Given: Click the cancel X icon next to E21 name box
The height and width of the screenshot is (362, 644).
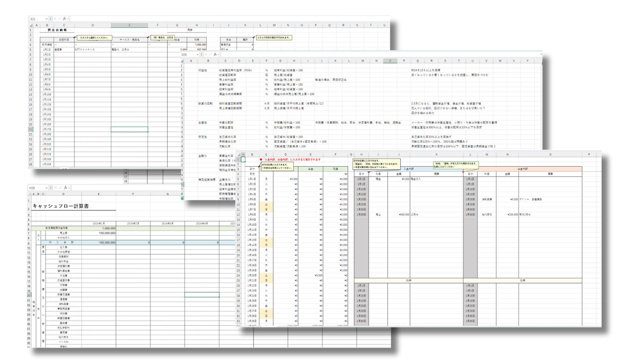Looking at the screenshot, I should click(55, 19).
